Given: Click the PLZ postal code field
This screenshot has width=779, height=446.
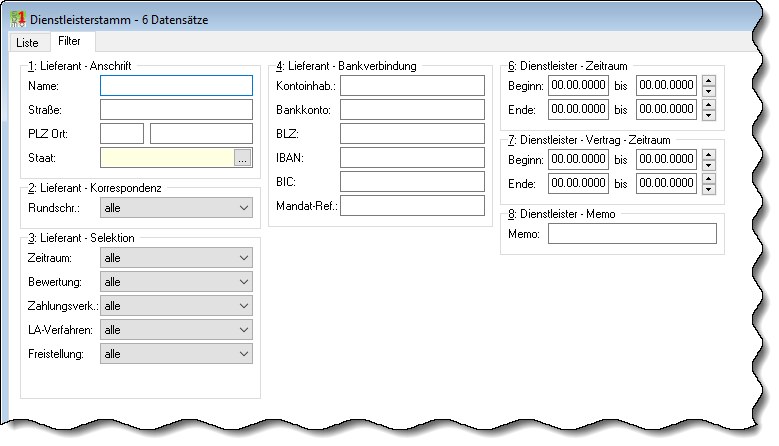Looking at the screenshot, I should click(122, 133).
